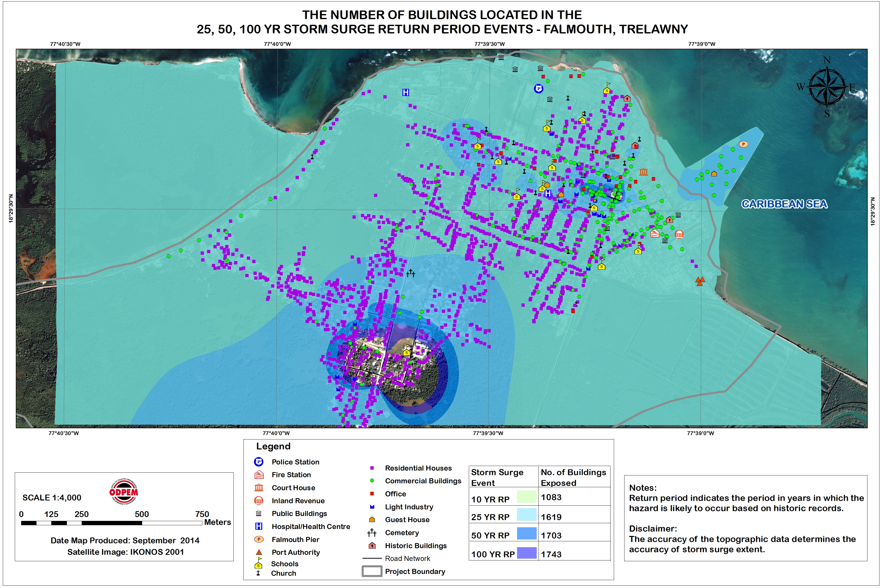
Task: Click the 100 YR RP purple swatch
Action: [x=526, y=553]
